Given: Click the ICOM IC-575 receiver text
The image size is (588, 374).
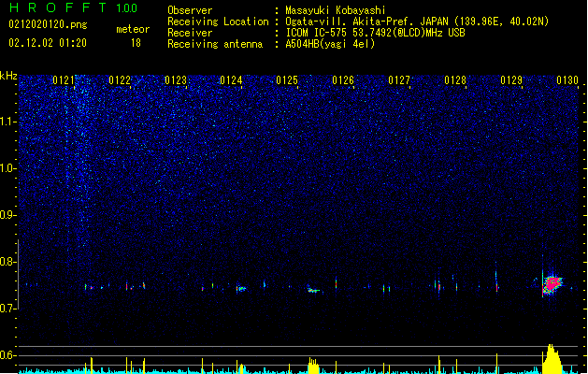Looking at the screenshot, I should coord(375,33).
